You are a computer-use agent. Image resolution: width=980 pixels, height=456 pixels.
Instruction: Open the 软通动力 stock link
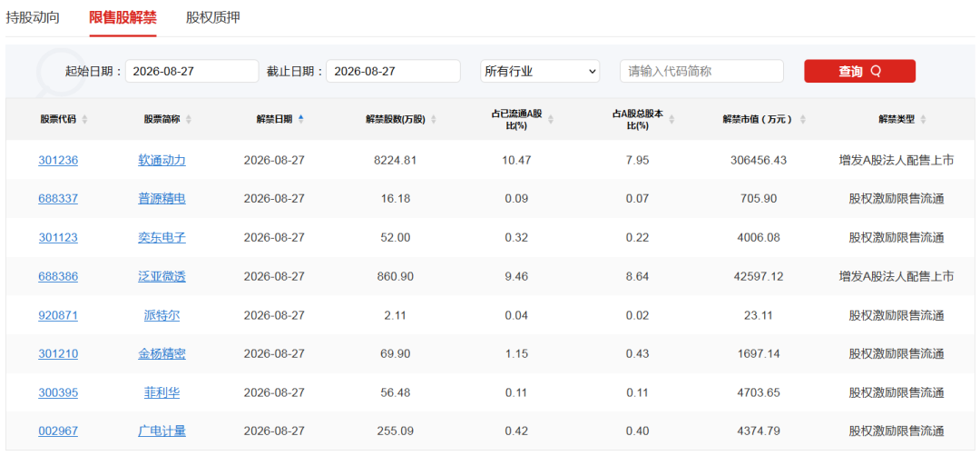[x=162, y=160]
